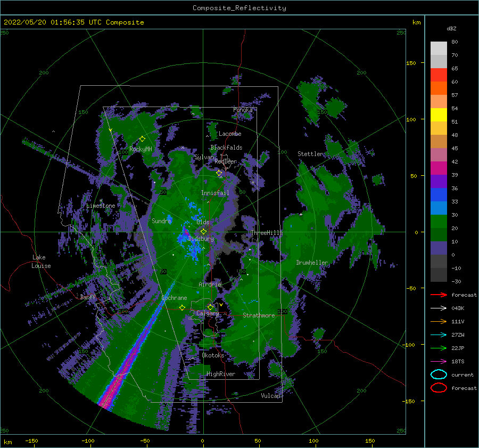Click the Drumheller label
479x448 pixels.
pos(312,263)
